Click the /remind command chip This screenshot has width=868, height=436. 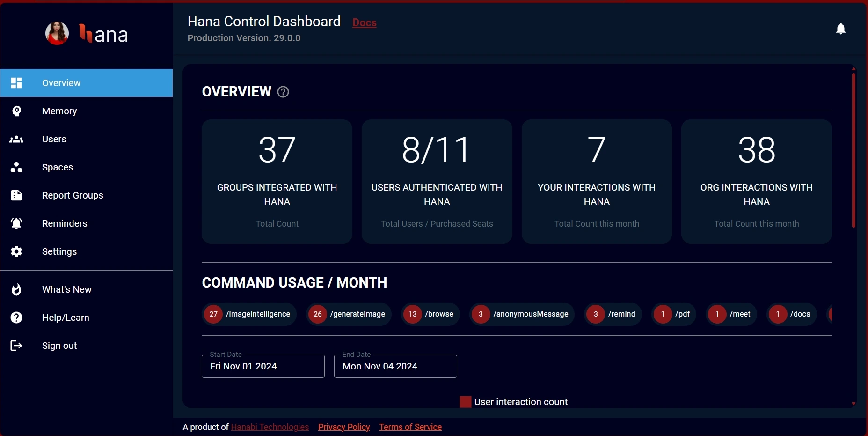pos(613,314)
